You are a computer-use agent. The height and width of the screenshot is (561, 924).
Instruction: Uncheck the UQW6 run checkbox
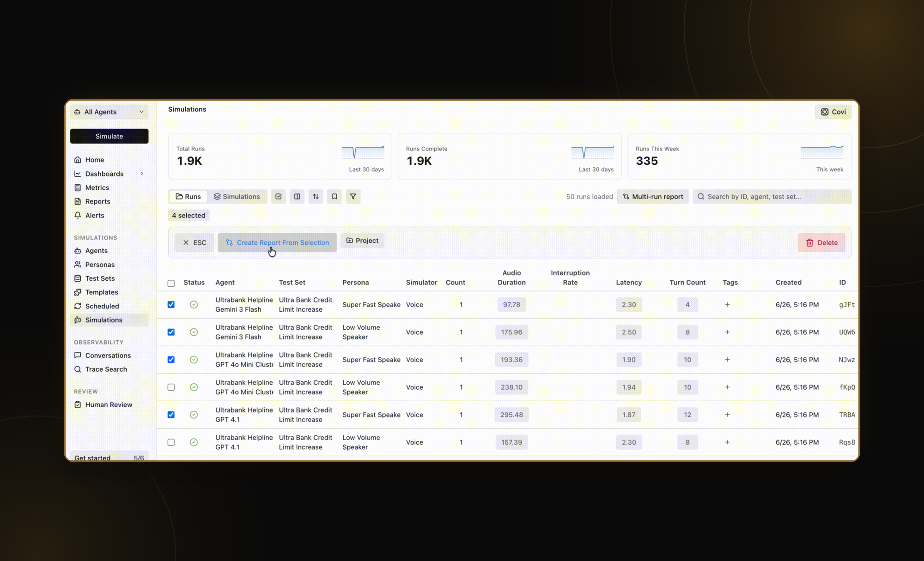click(x=171, y=332)
